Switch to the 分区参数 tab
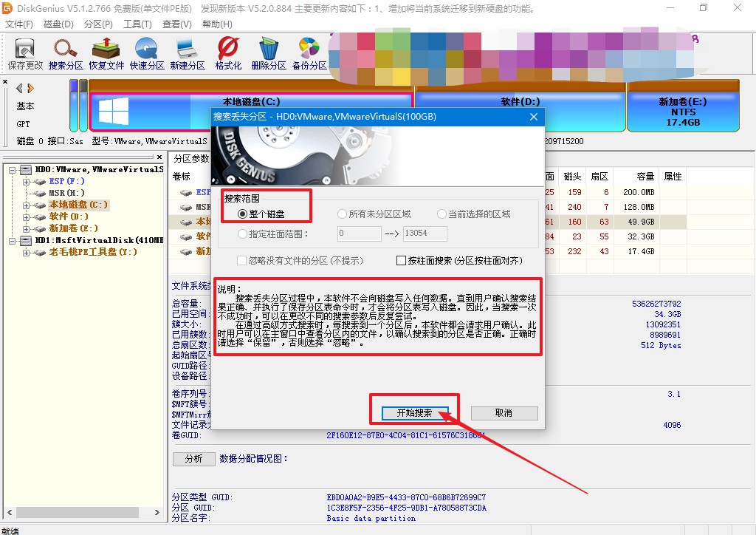756x535 pixels. (191, 159)
